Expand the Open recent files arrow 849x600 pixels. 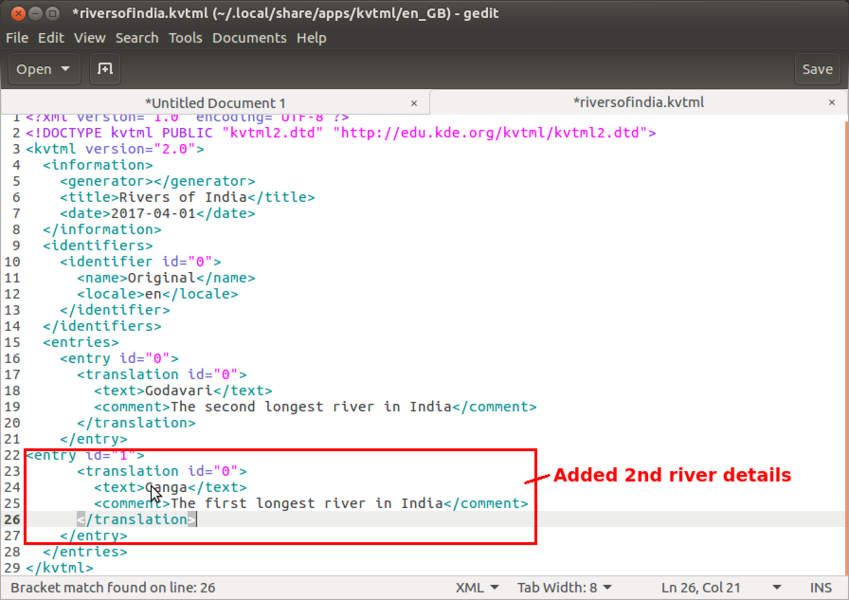66,69
